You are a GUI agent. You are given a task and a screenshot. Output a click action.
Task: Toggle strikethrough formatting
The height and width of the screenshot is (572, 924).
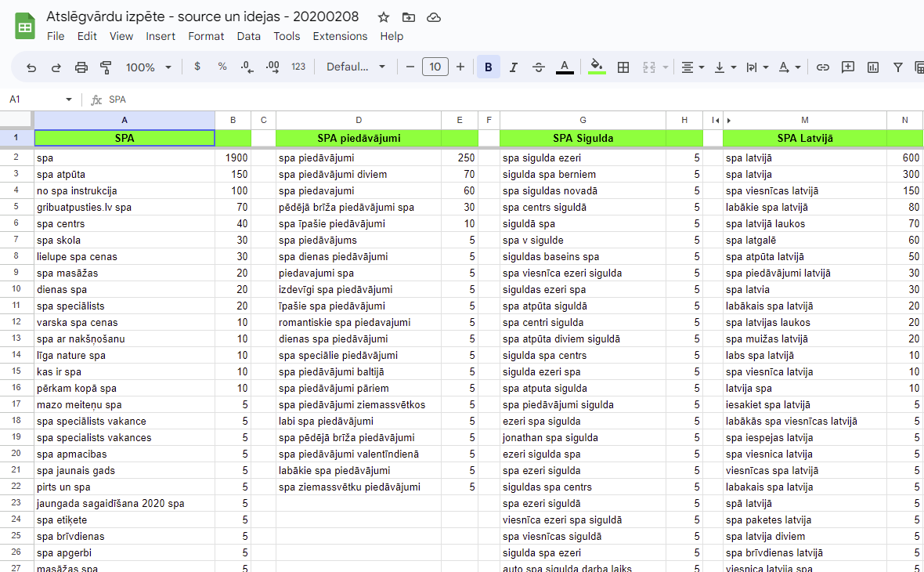tap(539, 67)
